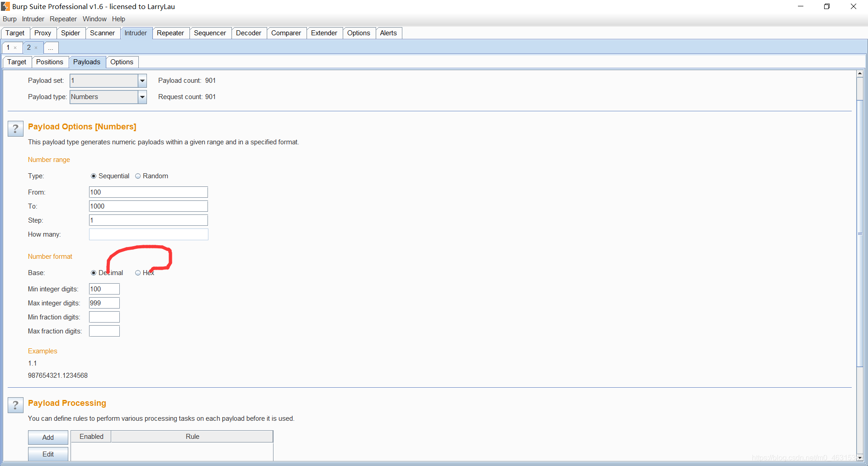The height and width of the screenshot is (466, 868).
Task: Open the Intruder menu
Action: coord(32,19)
